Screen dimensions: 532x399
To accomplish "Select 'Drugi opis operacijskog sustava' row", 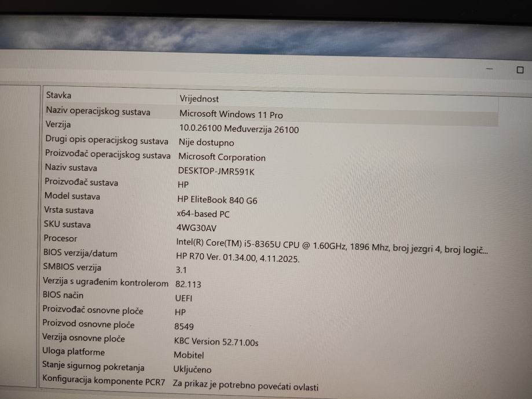I will (107, 140).
